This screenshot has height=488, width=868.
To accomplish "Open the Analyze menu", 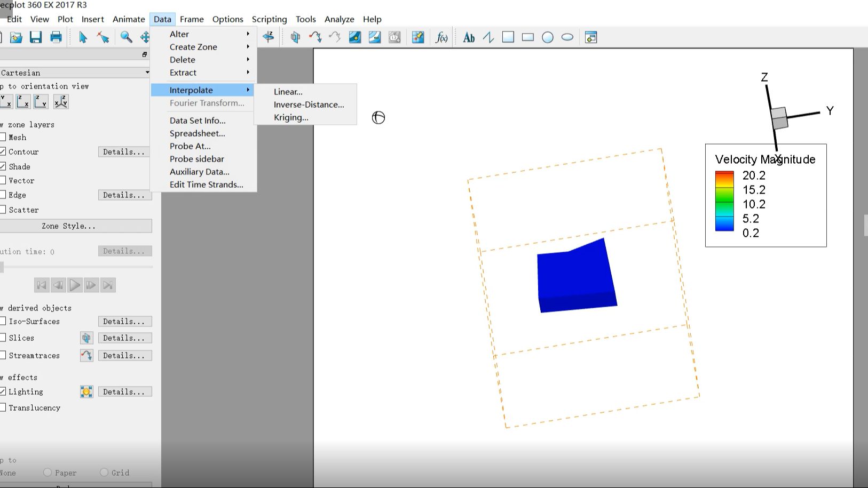I will tap(339, 19).
